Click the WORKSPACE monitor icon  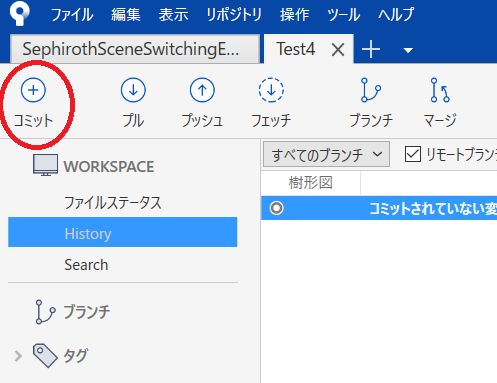click(x=45, y=165)
